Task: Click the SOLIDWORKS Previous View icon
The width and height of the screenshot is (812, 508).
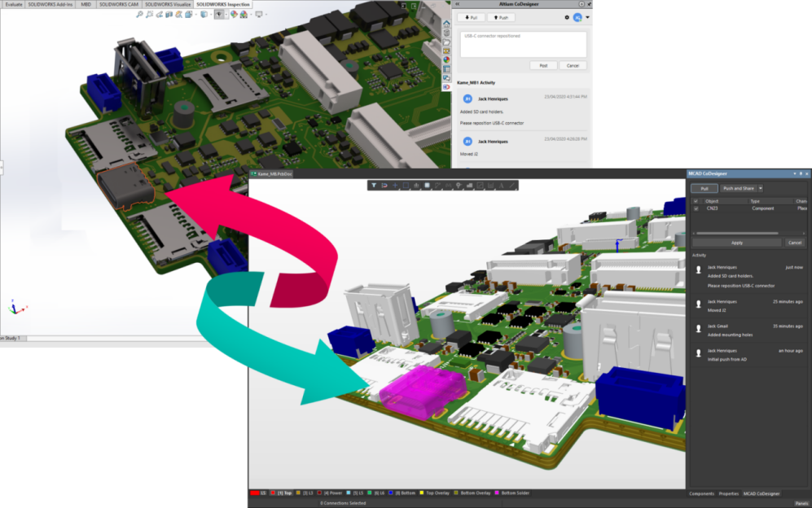Action: tap(160, 15)
